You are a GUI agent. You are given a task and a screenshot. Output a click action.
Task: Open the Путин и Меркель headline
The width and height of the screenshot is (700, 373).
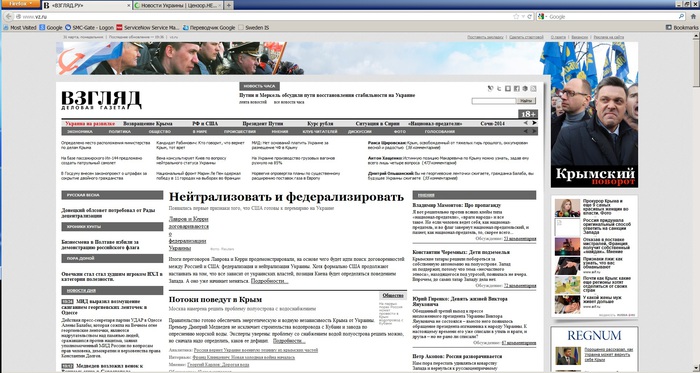pos(327,95)
